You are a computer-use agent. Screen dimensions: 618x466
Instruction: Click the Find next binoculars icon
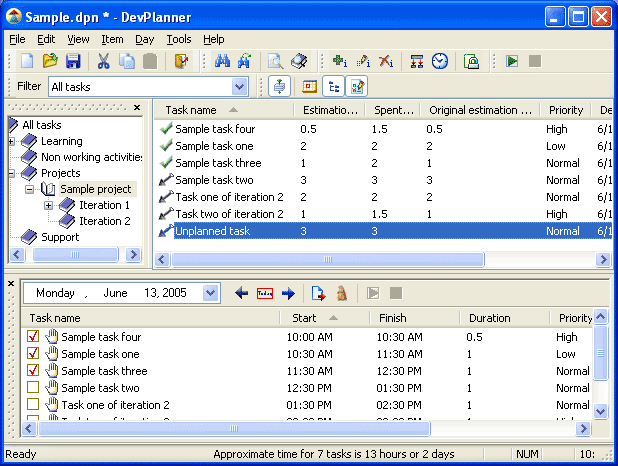point(245,61)
